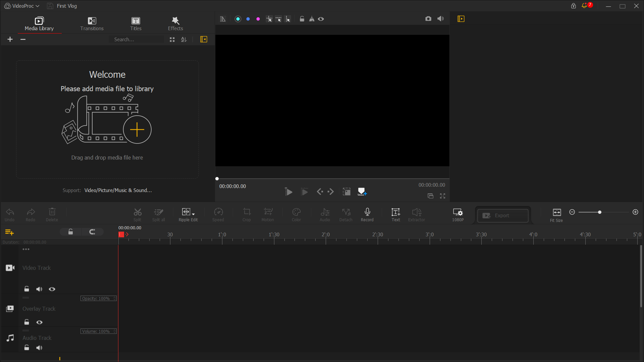Open the Media Library tab

39,24
